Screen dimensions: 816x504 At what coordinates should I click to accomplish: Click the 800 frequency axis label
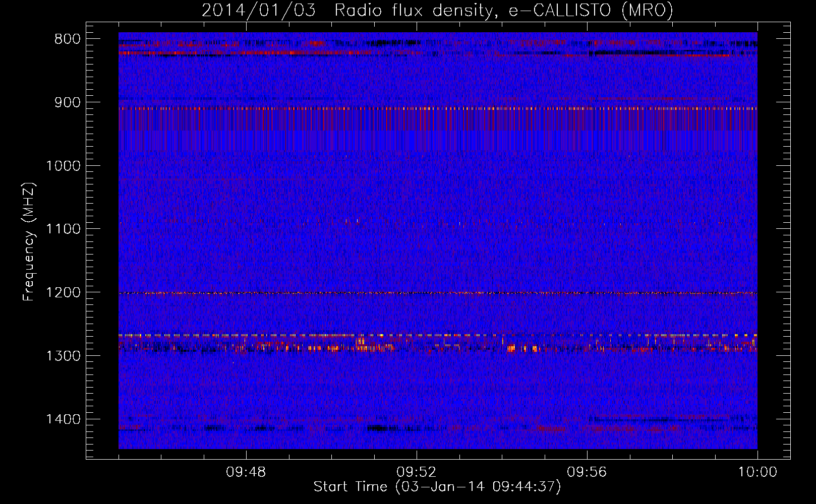(67, 39)
